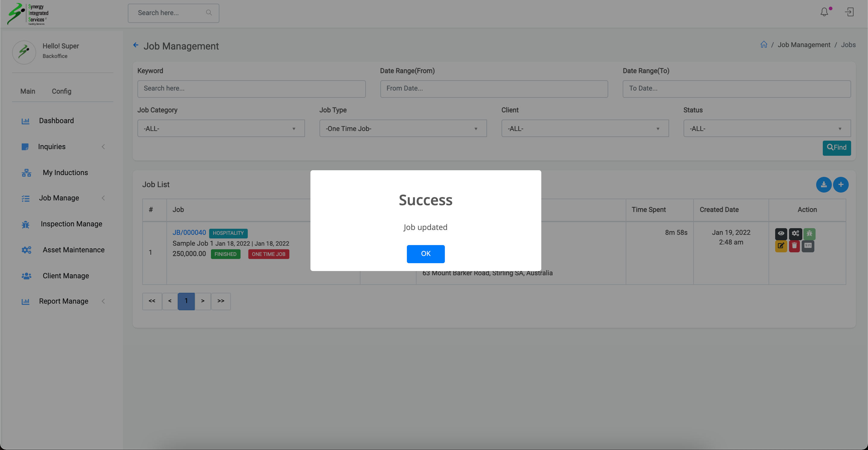This screenshot has width=868, height=450.
Task: Click OK in the Success dialog
Action: tap(425, 254)
